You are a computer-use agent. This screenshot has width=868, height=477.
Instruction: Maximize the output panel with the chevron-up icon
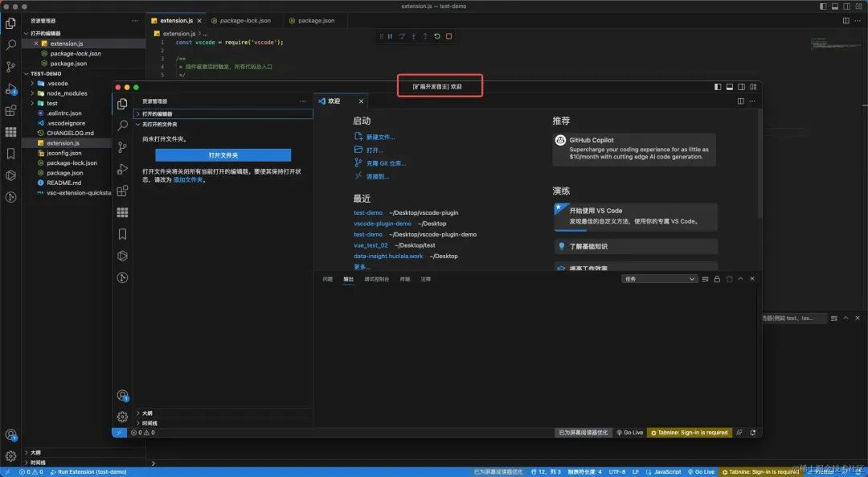[x=741, y=278]
